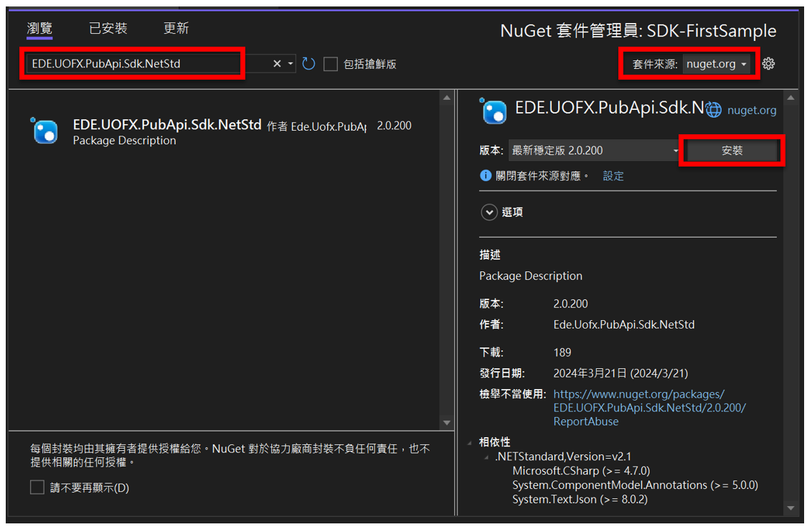Click System.Text.Json (>= 8.0.2) dependency
This screenshot has height=532, width=812.
point(580,500)
